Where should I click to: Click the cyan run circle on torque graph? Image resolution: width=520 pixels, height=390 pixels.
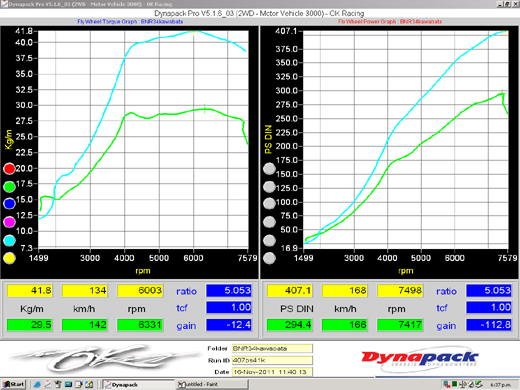[9, 240]
